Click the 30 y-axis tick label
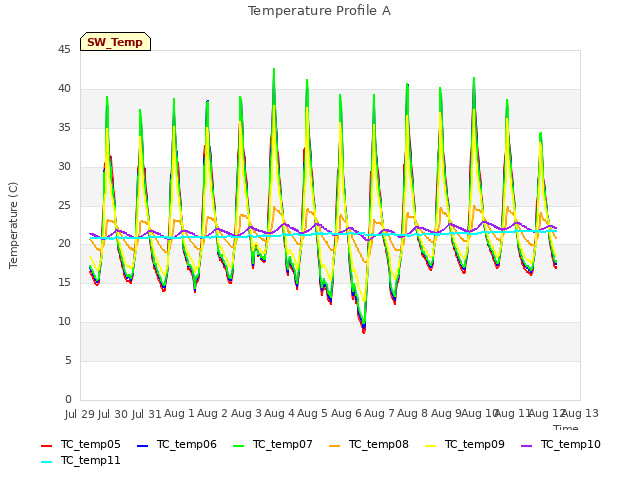Image resolution: width=640 pixels, height=480 pixels. click(x=64, y=167)
